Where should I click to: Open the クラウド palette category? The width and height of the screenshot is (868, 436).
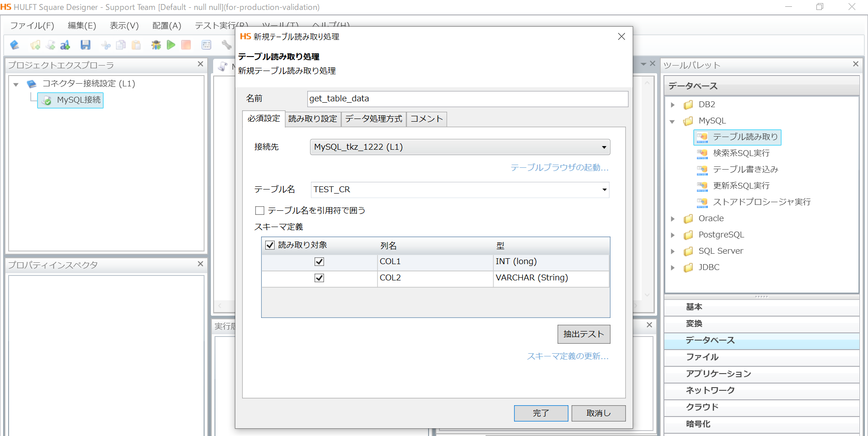pyautogui.click(x=762, y=408)
